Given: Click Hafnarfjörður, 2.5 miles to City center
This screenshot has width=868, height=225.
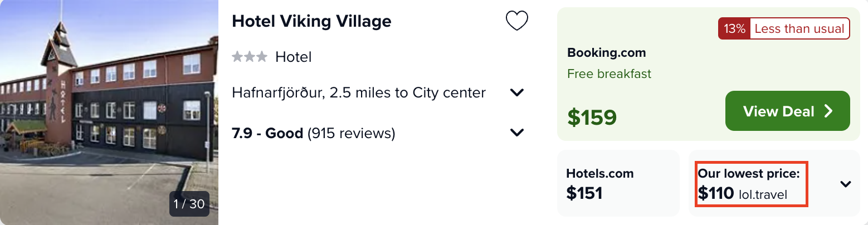Looking at the screenshot, I should click(x=359, y=92).
